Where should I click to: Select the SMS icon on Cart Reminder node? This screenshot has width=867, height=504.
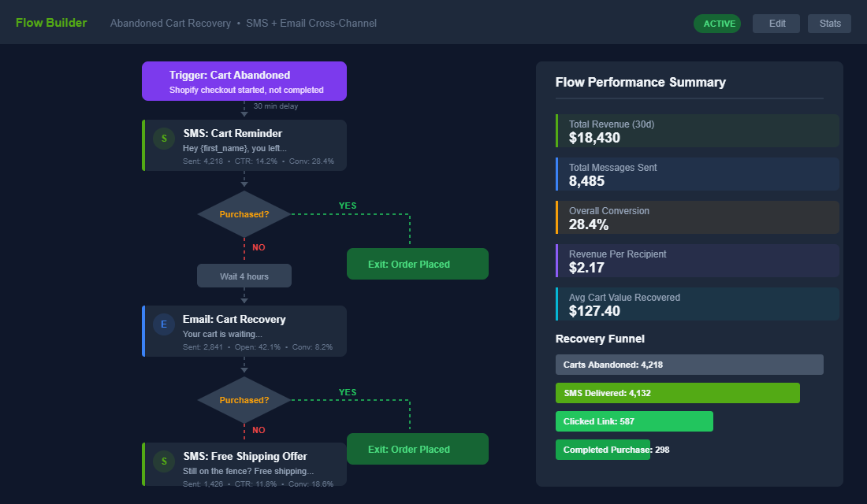pyautogui.click(x=164, y=138)
